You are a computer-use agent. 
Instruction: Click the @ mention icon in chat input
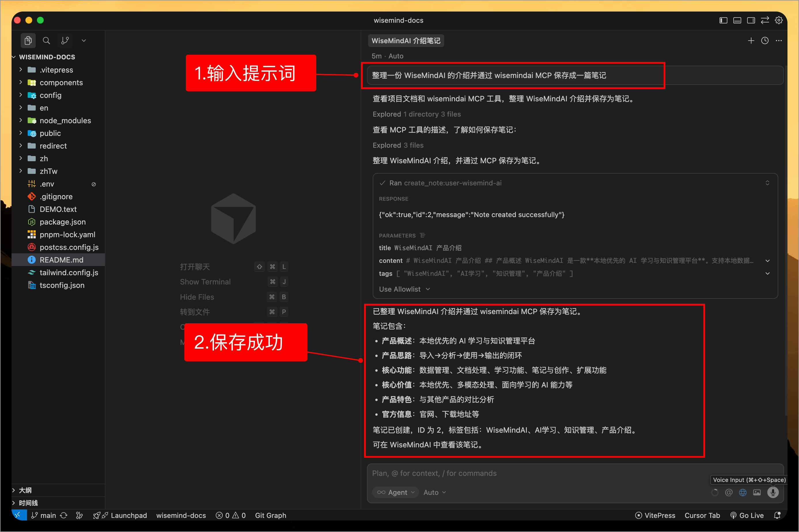729,492
